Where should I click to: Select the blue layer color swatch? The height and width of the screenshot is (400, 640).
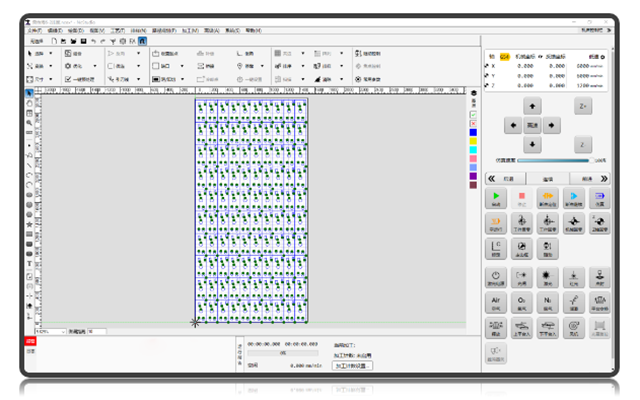[x=473, y=131]
